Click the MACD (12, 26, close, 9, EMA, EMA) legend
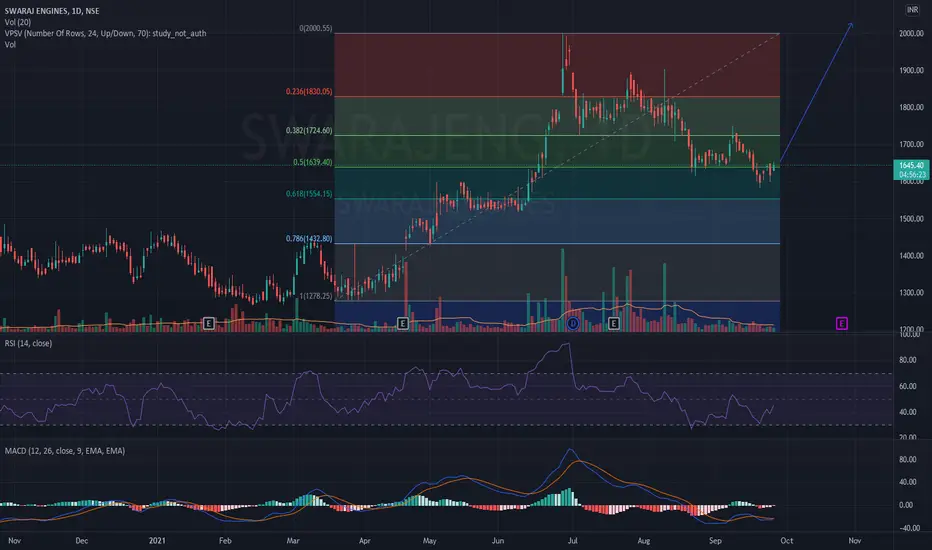932x550 pixels. pos(65,451)
